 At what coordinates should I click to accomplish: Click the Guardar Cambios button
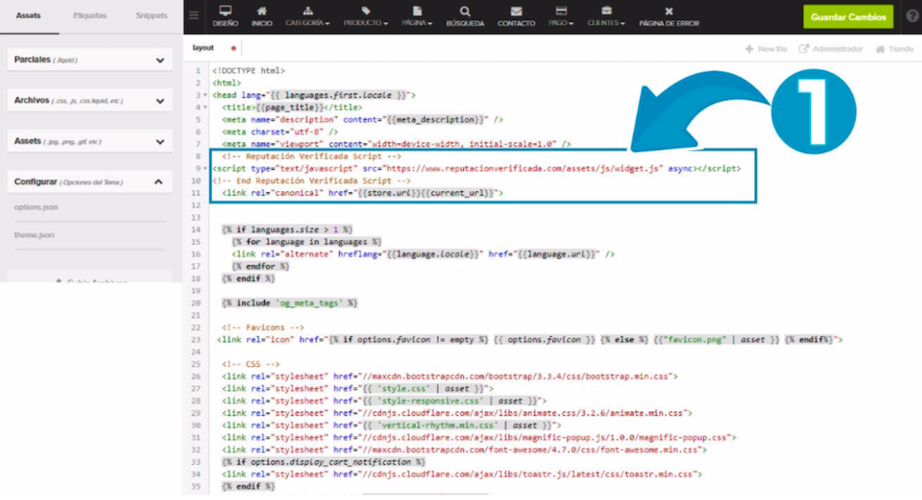point(848,17)
